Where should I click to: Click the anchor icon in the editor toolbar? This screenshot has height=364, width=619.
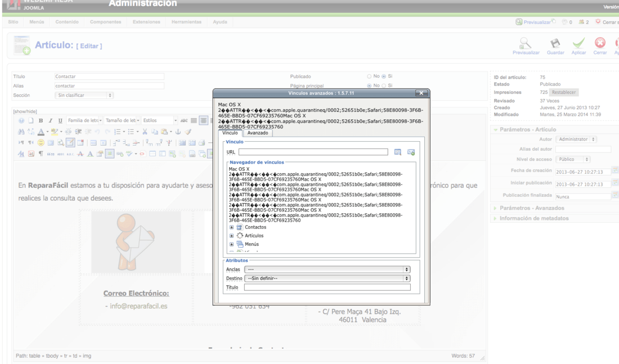pyautogui.click(x=178, y=132)
